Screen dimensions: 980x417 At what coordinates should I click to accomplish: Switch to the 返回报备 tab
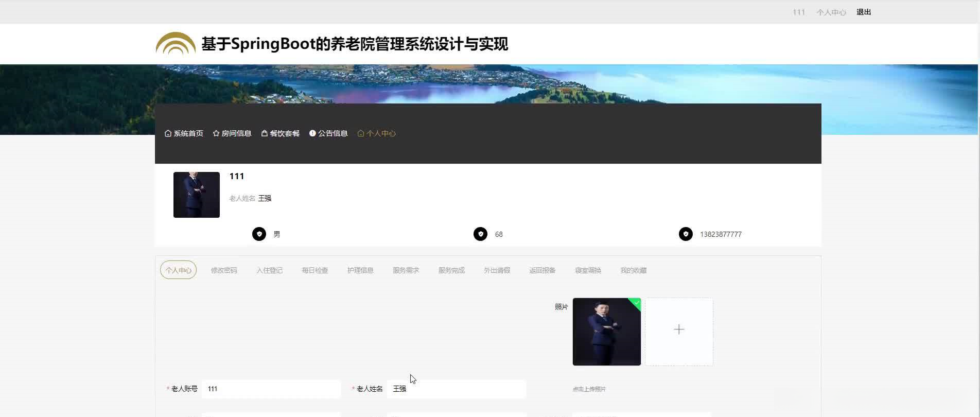click(542, 270)
